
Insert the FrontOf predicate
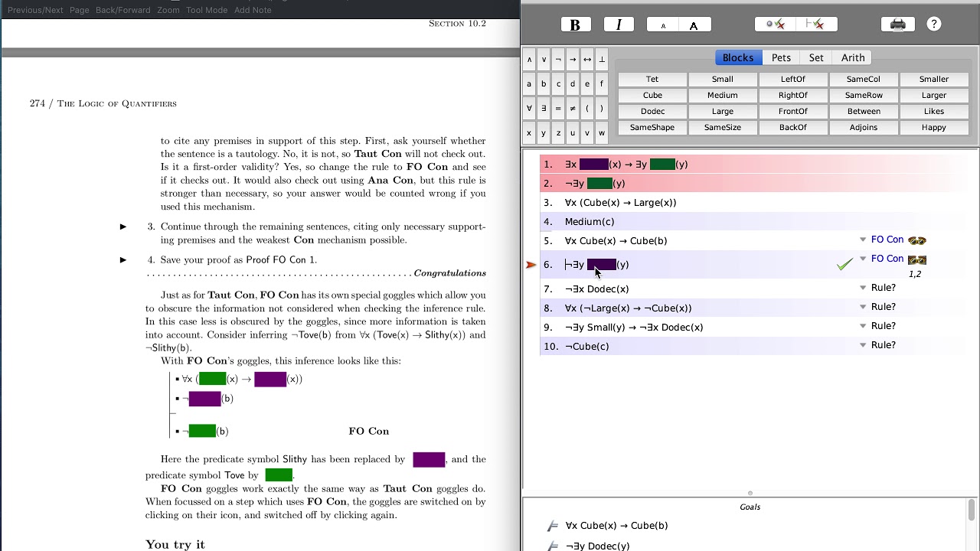click(793, 112)
